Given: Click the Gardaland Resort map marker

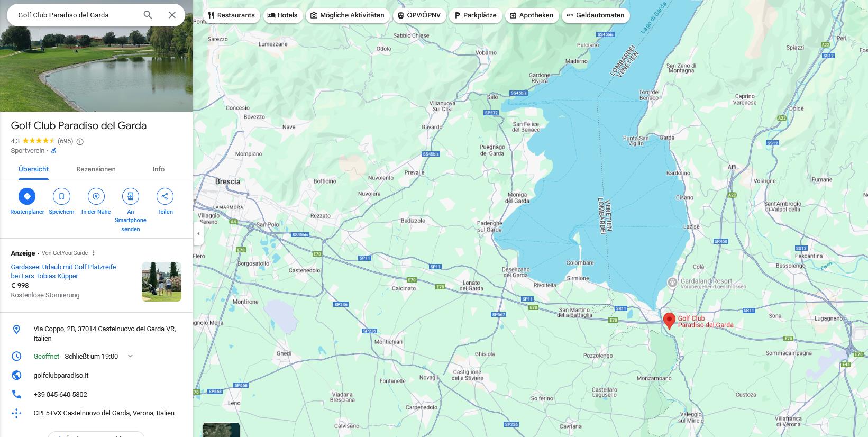Looking at the screenshot, I should [672, 283].
